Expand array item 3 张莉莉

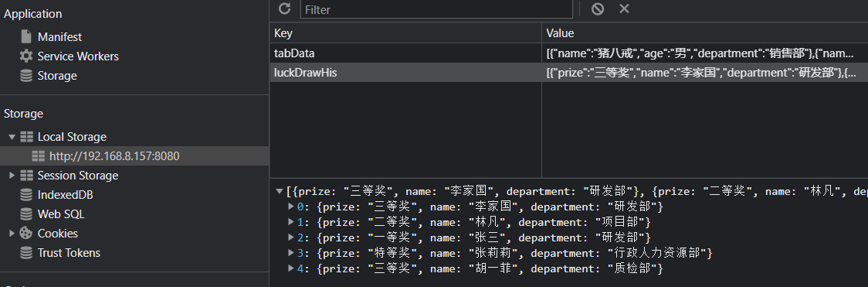click(291, 253)
